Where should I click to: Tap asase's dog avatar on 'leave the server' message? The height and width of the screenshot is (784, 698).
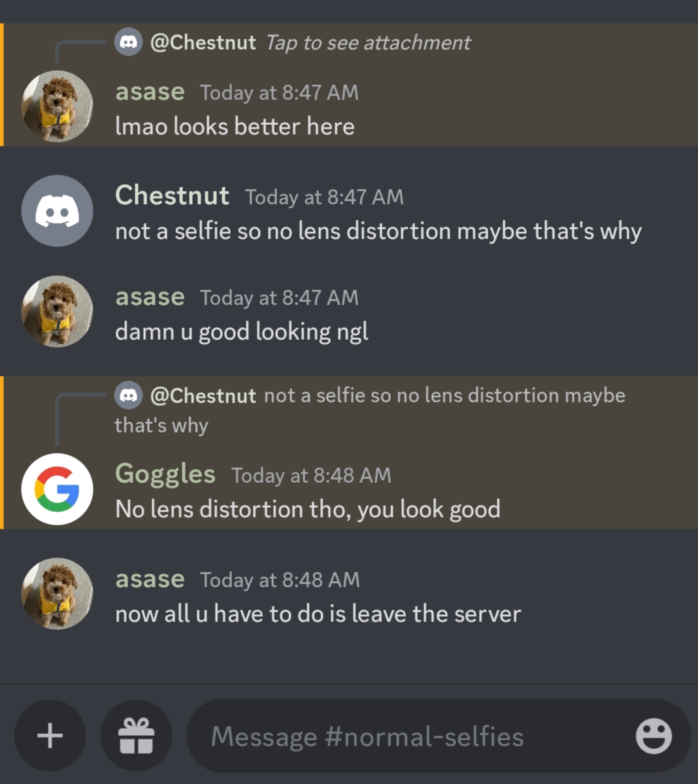(57, 593)
